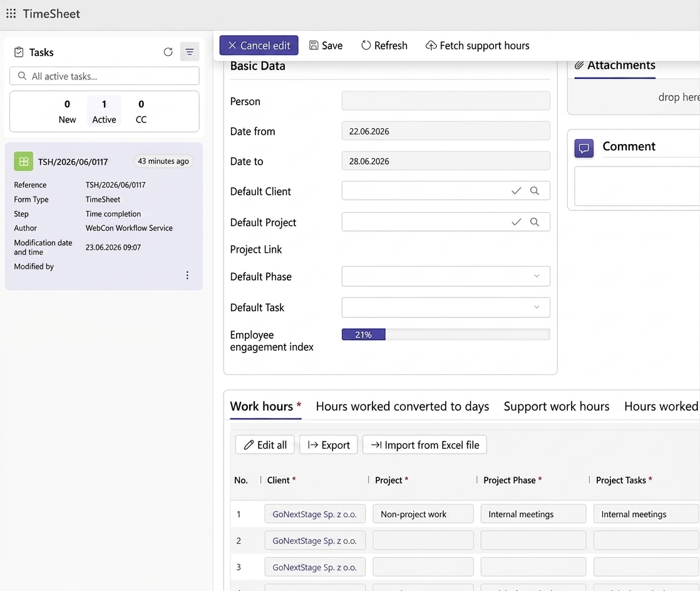Open the Support work hours tab
This screenshot has height=591, width=700.
click(x=556, y=407)
